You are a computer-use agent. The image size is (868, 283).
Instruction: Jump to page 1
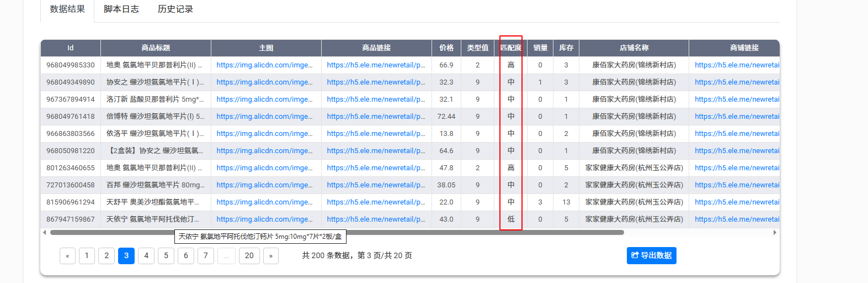[87, 255]
